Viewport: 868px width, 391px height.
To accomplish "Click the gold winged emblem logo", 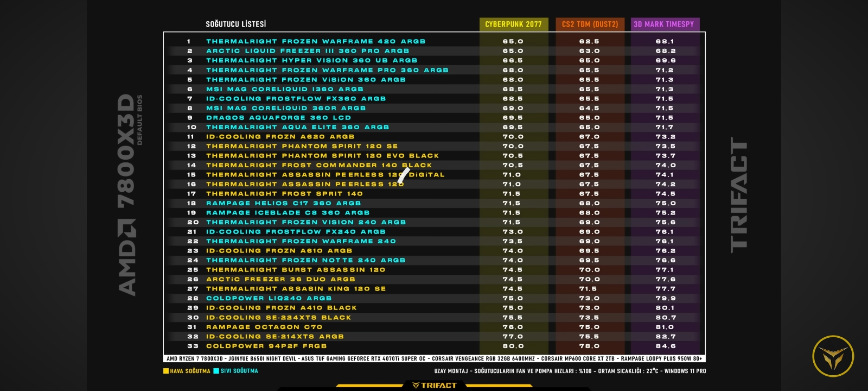I will (x=833, y=356).
